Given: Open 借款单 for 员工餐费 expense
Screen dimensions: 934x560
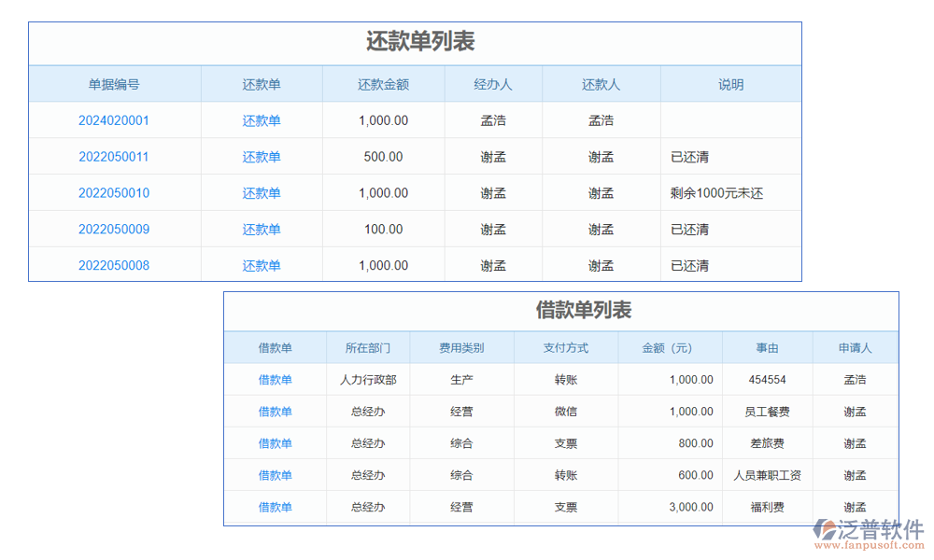Looking at the screenshot, I should pyautogui.click(x=276, y=412).
